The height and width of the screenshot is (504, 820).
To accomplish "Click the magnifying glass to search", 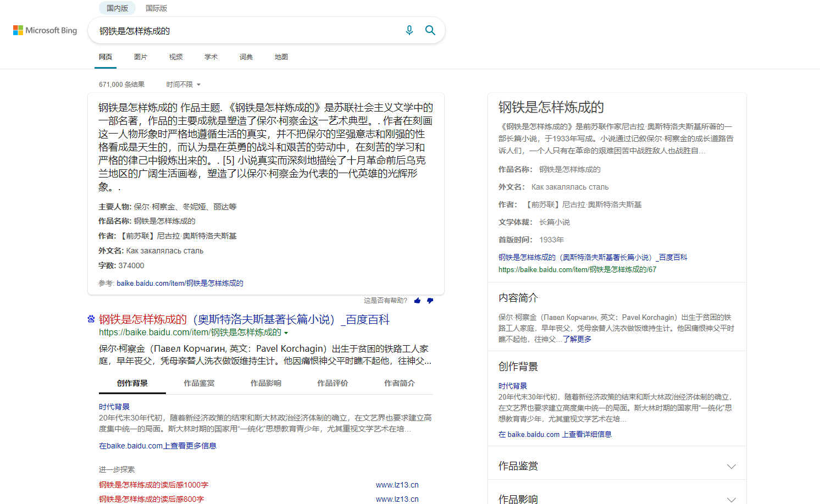I will coord(430,30).
